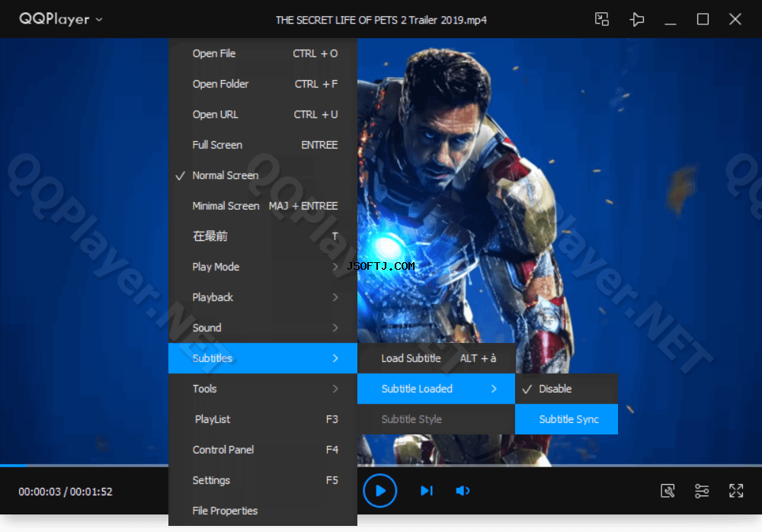Maximize the QQPlayer window

(x=703, y=20)
